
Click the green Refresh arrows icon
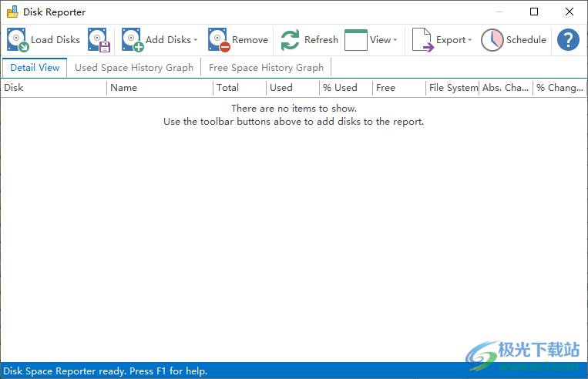point(291,40)
